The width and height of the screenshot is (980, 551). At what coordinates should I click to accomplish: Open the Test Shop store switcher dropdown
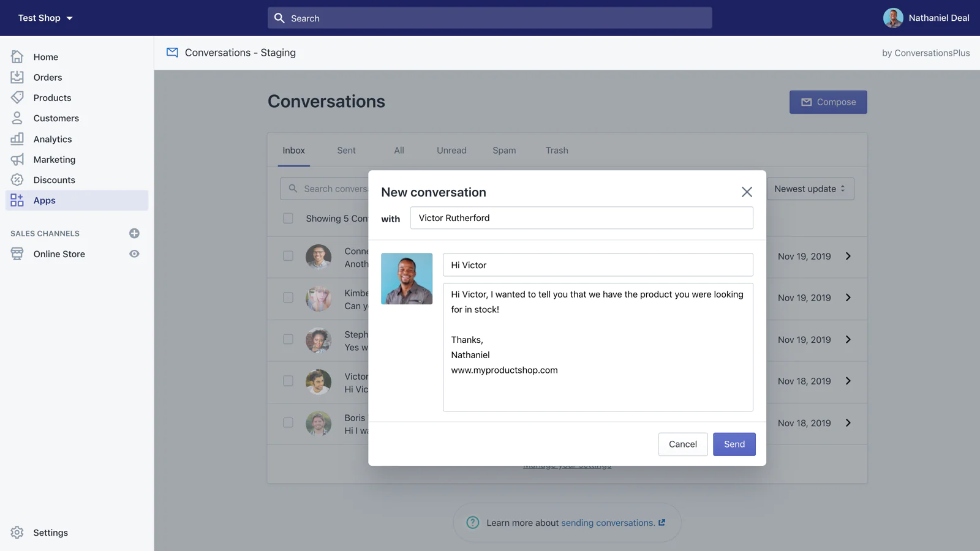click(45, 18)
